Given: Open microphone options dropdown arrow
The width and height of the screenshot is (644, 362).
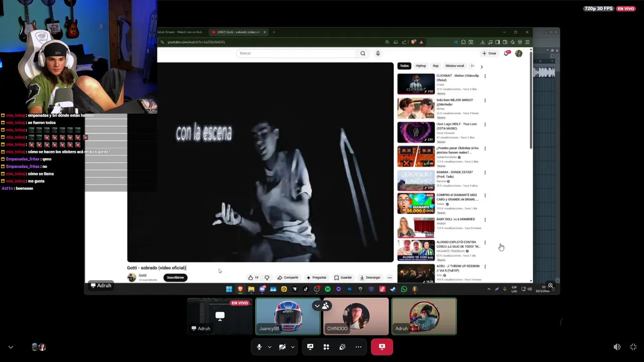Looking at the screenshot, I should (269, 347).
